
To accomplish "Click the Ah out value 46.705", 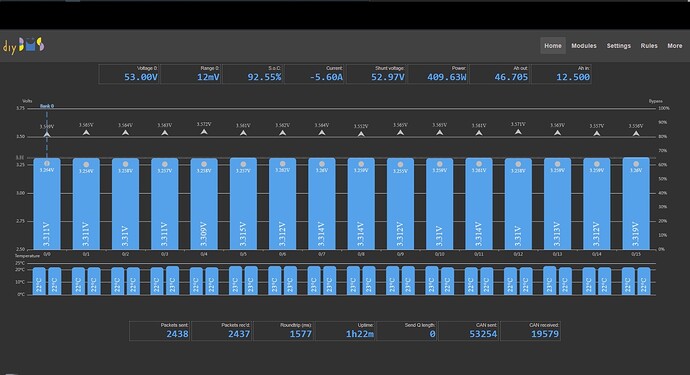I will pyautogui.click(x=511, y=77).
